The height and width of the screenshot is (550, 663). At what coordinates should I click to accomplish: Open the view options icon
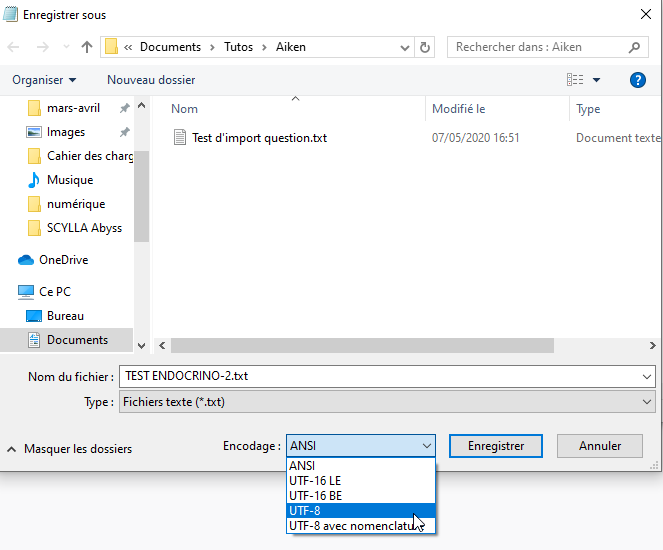tap(575, 80)
